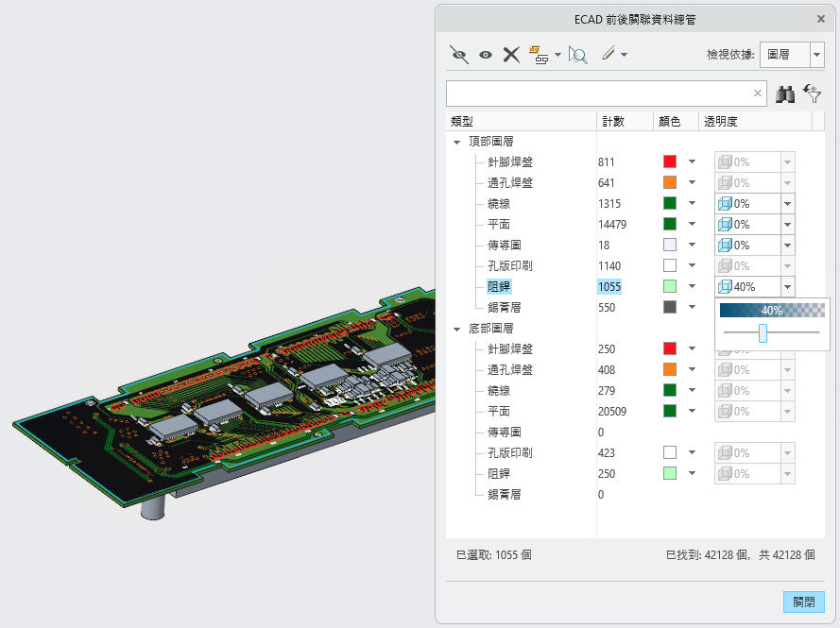Screen dimensions: 840x628
Task: Open color dropdown arrow for top 繞線
Action: click(x=693, y=203)
